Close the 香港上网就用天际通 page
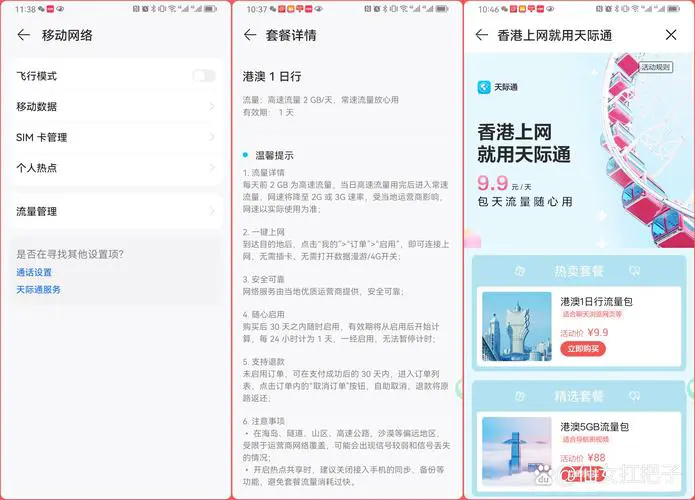This screenshot has width=695, height=500. [671, 35]
